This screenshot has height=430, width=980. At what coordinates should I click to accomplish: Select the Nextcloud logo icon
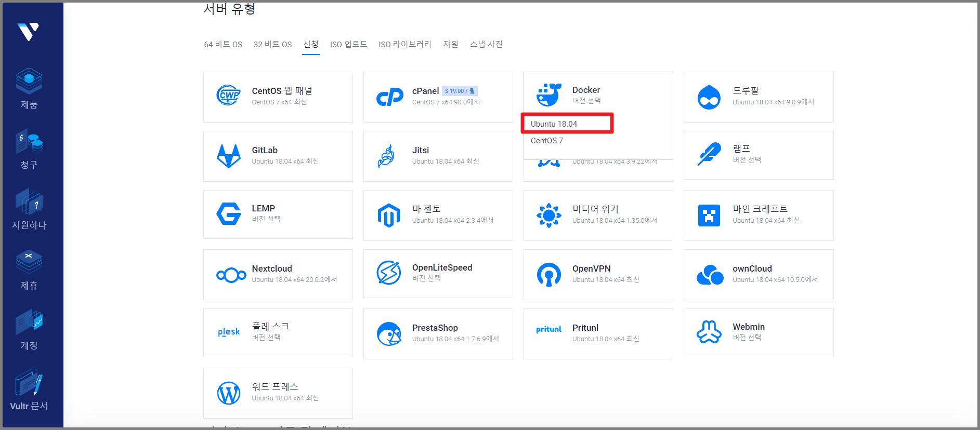pyautogui.click(x=231, y=275)
